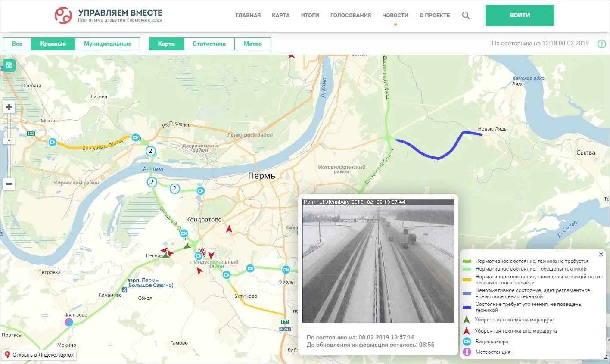This screenshot has height=364, width=610.
Task: Open camera at east end of Западный Обход
Action: click(136, 137)
